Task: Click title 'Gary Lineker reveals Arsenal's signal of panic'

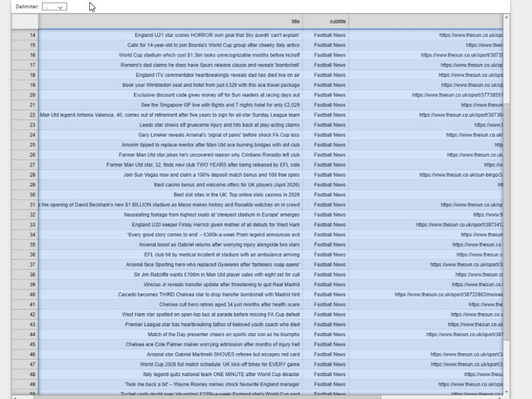Action: [x=219, y=135]
